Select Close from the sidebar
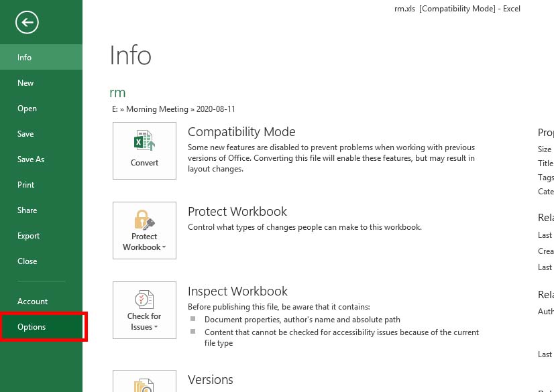Viewport: 554px width, 392px height. pos(27,261)
